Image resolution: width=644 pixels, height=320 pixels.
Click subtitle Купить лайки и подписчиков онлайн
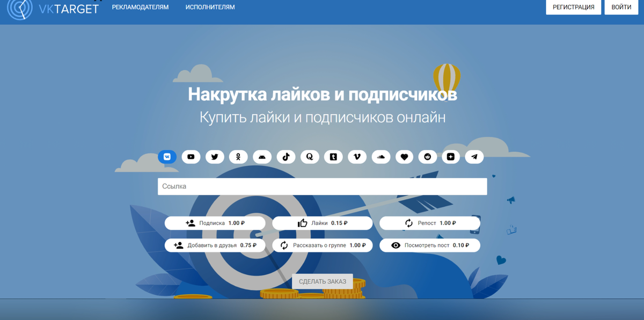pos(323,117)
